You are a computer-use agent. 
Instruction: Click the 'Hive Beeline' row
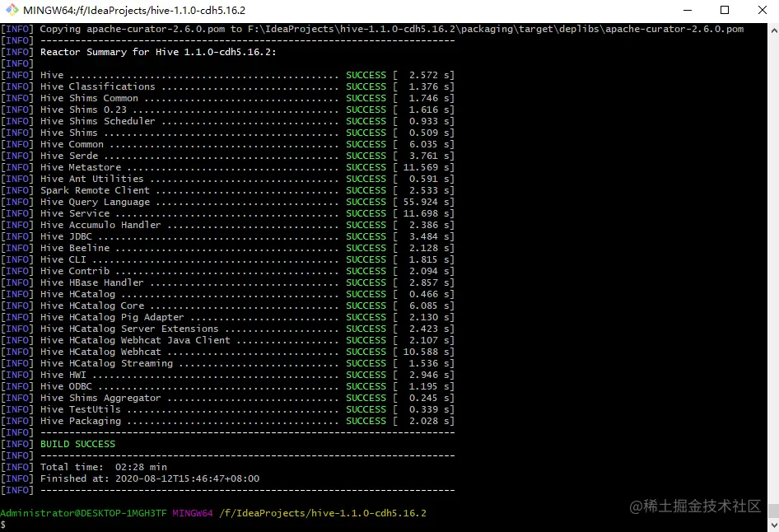click(x=227, y=248)
